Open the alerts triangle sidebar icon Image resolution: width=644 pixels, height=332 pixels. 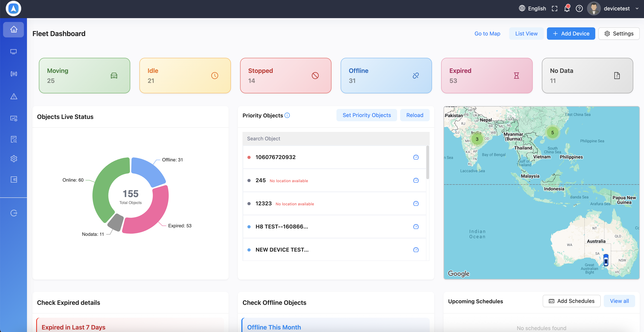point(13,96)
